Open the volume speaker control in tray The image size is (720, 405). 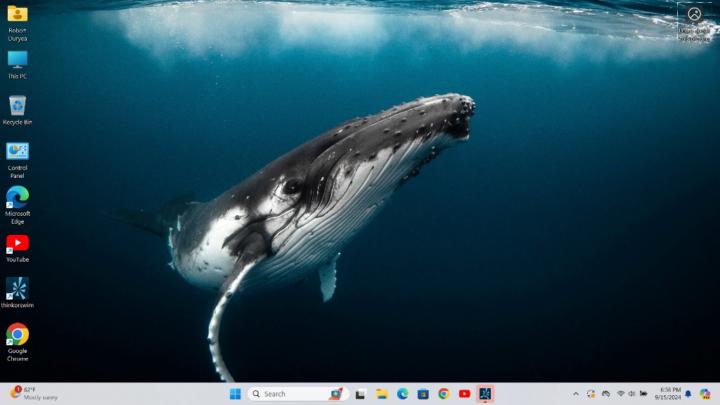click(x=631, y=394)
